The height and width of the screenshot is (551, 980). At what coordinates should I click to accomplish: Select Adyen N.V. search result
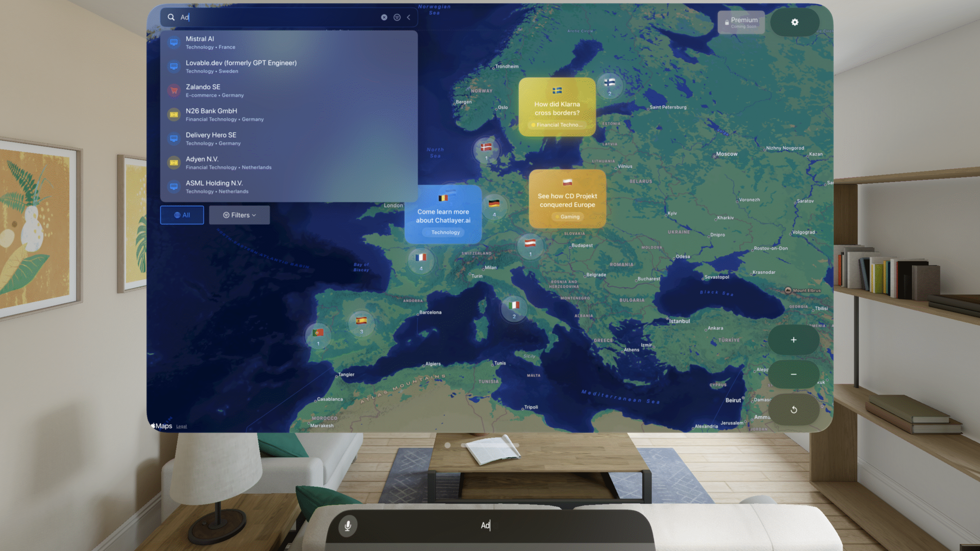coord(289,163)
